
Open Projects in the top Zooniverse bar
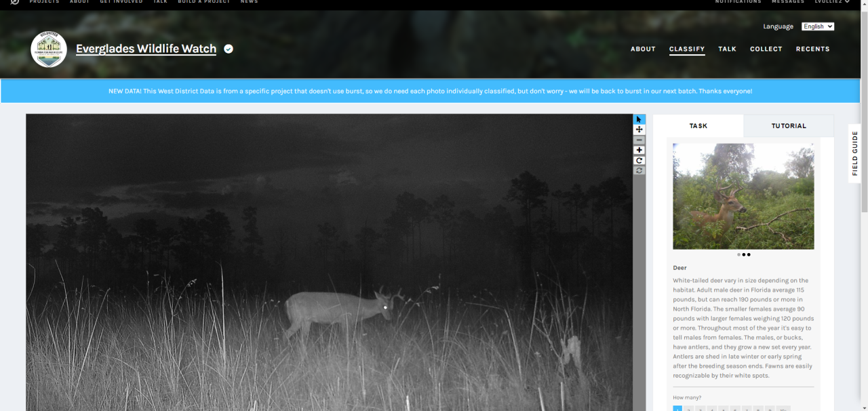(x=45, y=2)
